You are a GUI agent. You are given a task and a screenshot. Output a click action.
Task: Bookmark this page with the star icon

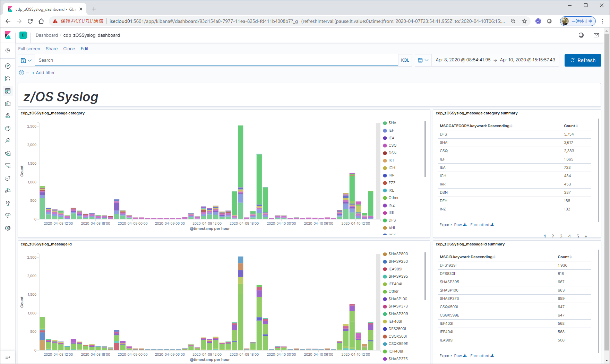524,21
